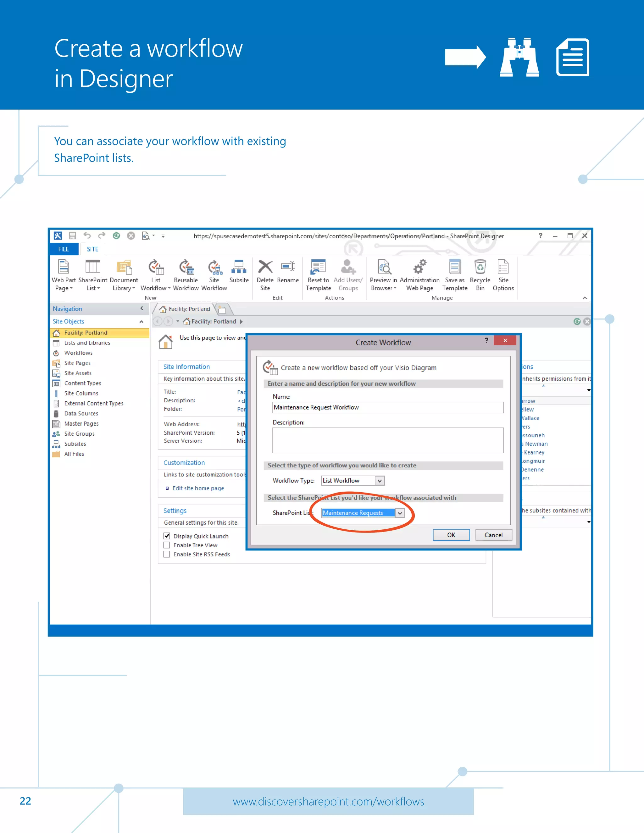The image size is (644, 833).
Task: Open Administration Web Page icon
Action: [x=420, y=267]
